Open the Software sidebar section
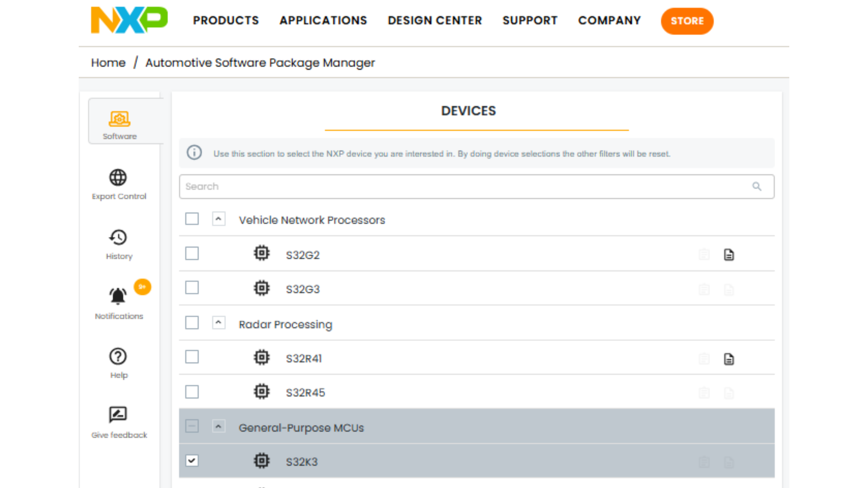Screen dimensions: 868x488 pos(125,122)
